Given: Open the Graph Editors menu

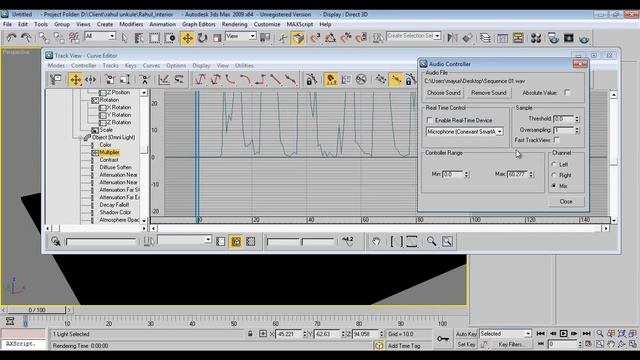Looking at the screenshot, I should tap(199, 24).
